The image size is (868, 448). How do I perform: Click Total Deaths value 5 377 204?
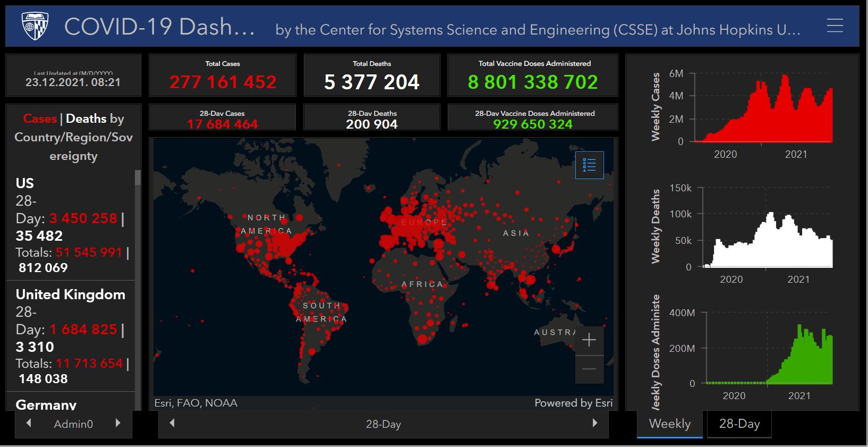(x=372, y=82)
